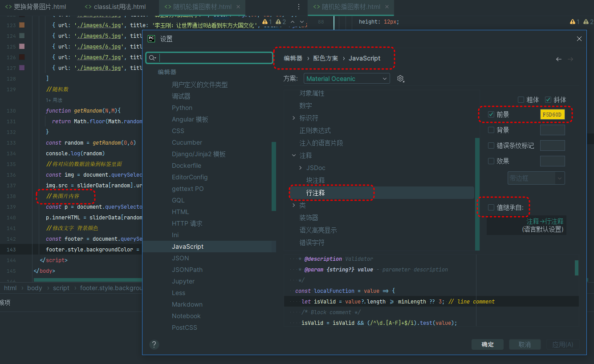Toggle the 前景 foreground checkbox
Image resolution: width=594 pixels, height=364 pixels.
pos(491,115)
